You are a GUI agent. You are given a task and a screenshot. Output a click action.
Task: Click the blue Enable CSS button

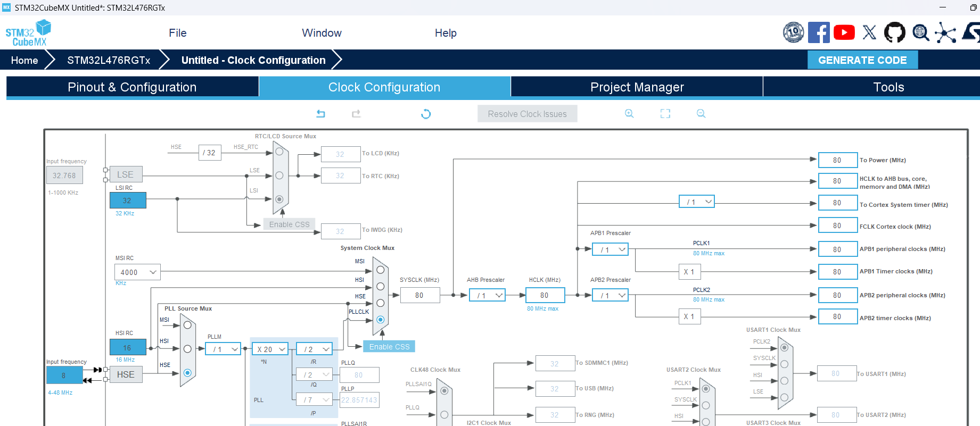point(389,347)
